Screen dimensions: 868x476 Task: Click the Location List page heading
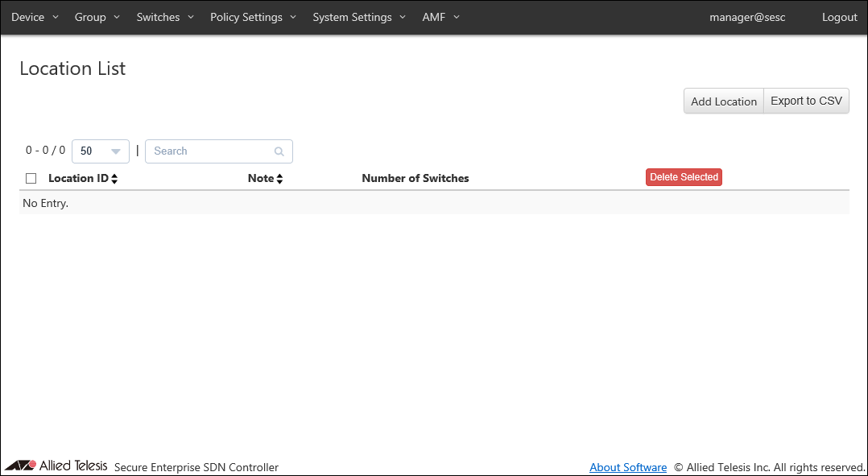72,68
